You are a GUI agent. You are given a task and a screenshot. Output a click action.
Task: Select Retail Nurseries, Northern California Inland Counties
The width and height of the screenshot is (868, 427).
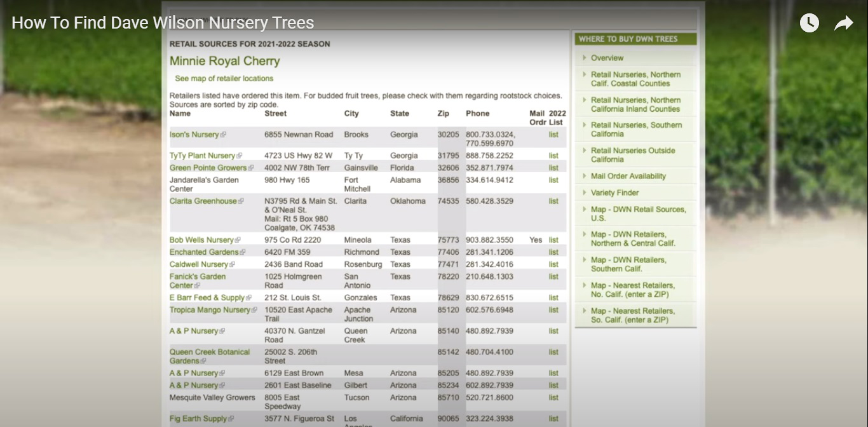(x=635, y=104)
